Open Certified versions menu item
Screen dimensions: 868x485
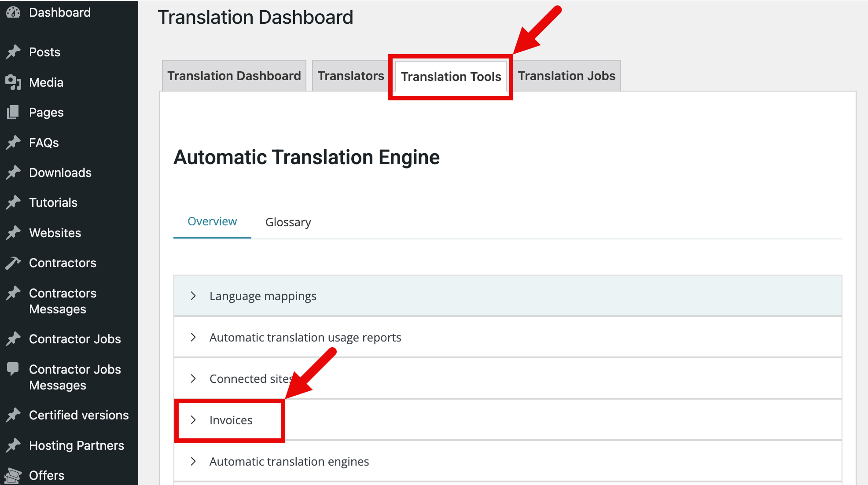[x=79, y=415]
